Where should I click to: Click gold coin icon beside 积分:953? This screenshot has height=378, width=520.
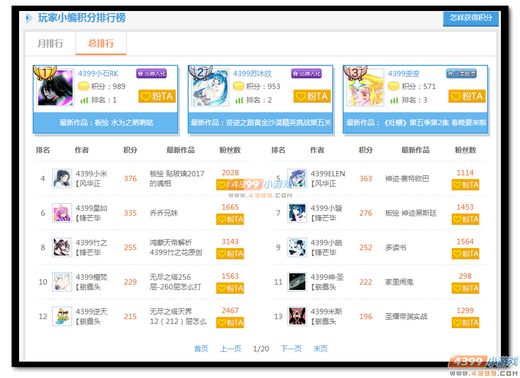point(238,86)
